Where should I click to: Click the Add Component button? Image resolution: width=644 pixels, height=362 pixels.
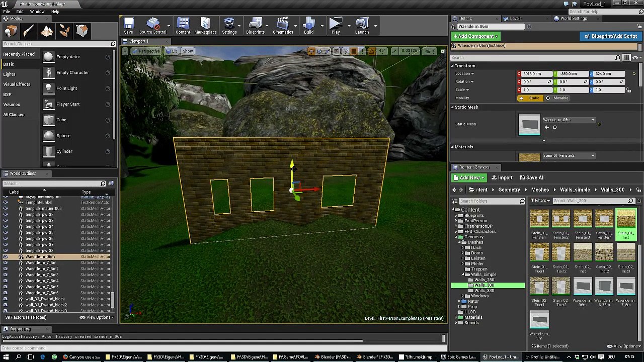click(x=475, y=36)
